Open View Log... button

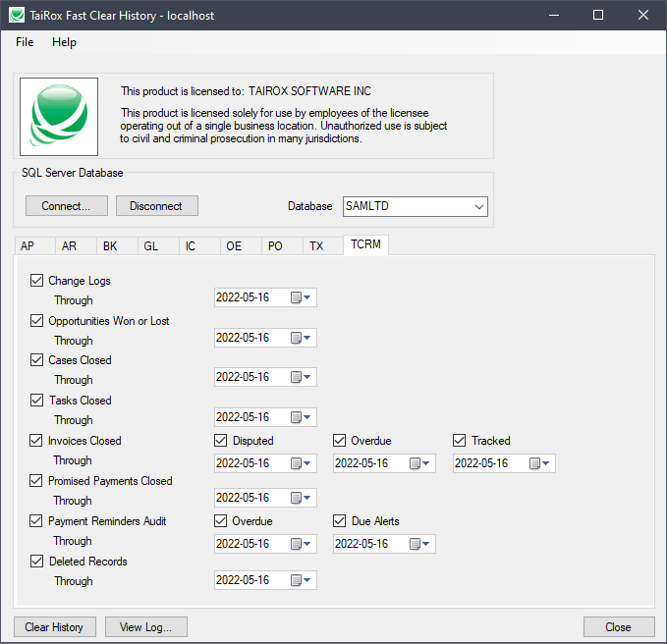pyautogui.click(x=146, y=627)
